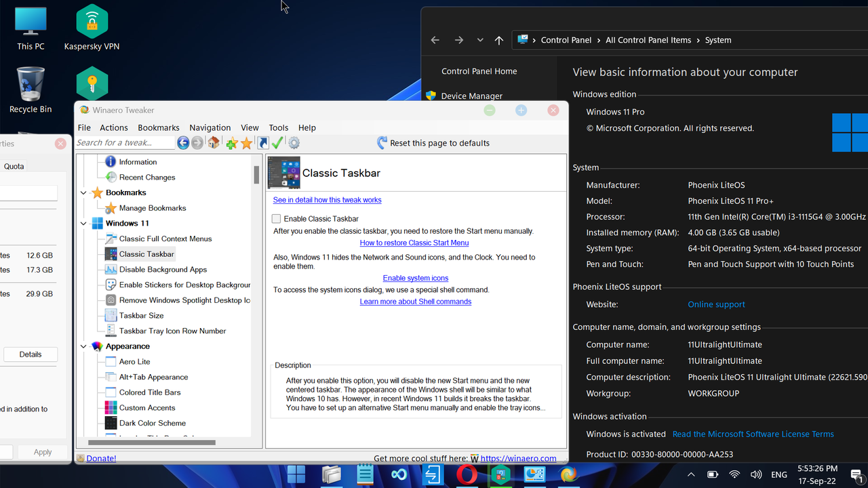
Task: Open the Tools menu
Action: [279, 127]
